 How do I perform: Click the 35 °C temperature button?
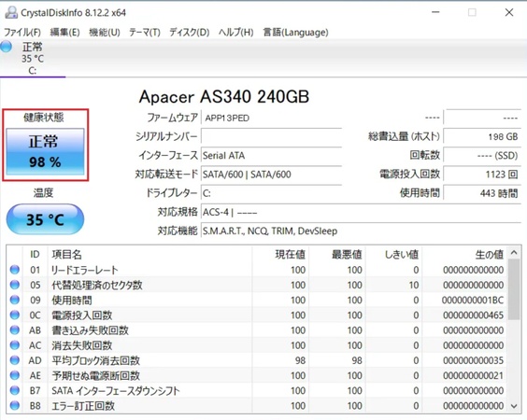(x=45, y=219)
